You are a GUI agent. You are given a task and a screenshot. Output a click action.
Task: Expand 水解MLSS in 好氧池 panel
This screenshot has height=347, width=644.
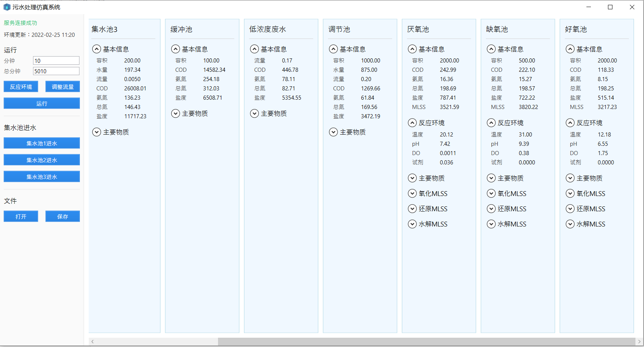[x=570, y=224]
